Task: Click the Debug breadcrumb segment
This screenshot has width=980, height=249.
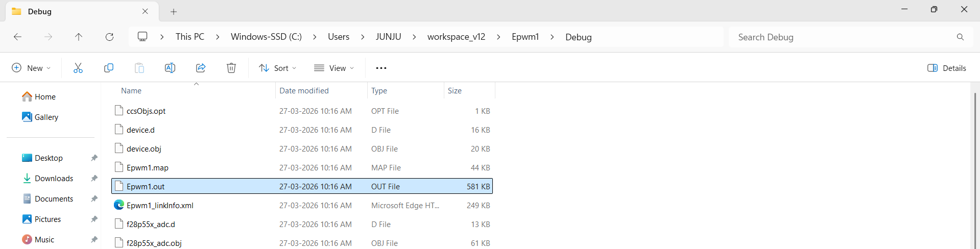Action: (x=579, y=37)
